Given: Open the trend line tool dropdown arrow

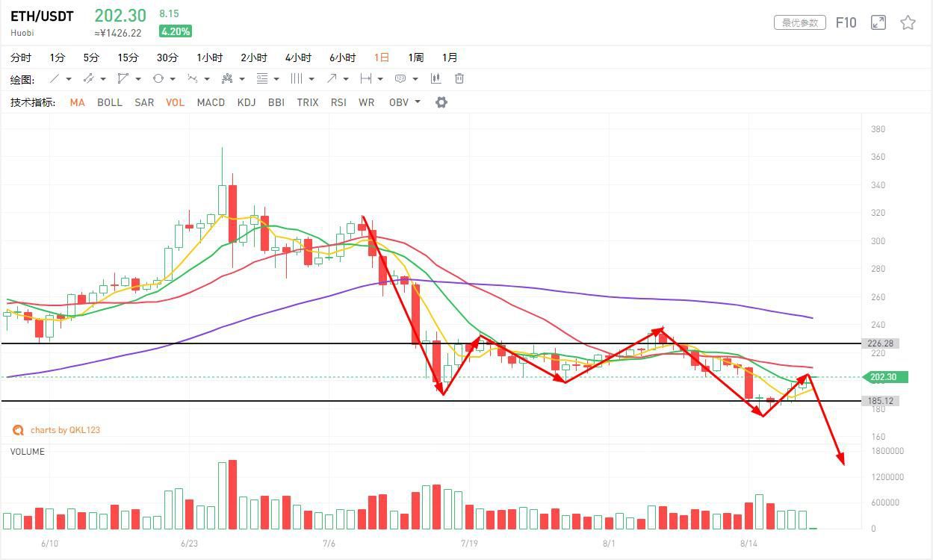Looking at the screenshot, I should [69, 78].
